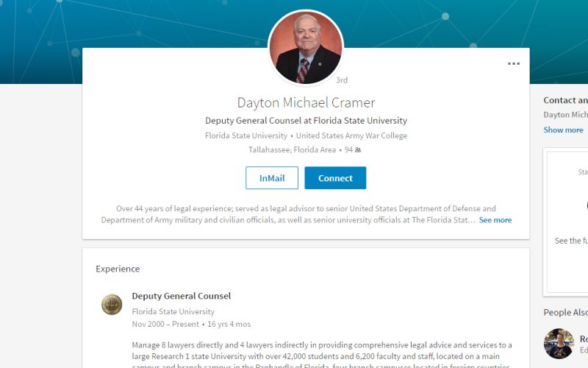Click the 3rd degree connection badge
588x368 pixels.
pyautogui.click(x=342, y=80)
